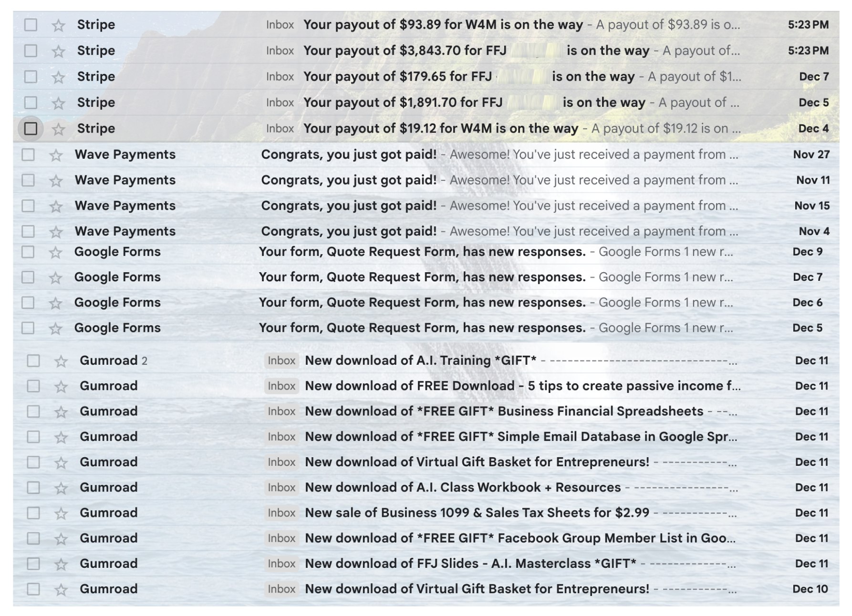Star the Wave Payments Nov 27 email
This screenshot has width=852, height=616.
click(x=56, y=155)
